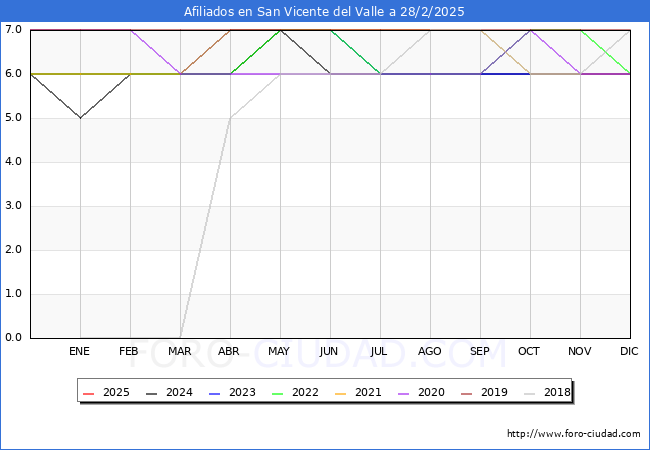Click the 7.0 y-axis value
This screenshot has width=650, height=450.
pyautogui.click(x=13, y=29)
